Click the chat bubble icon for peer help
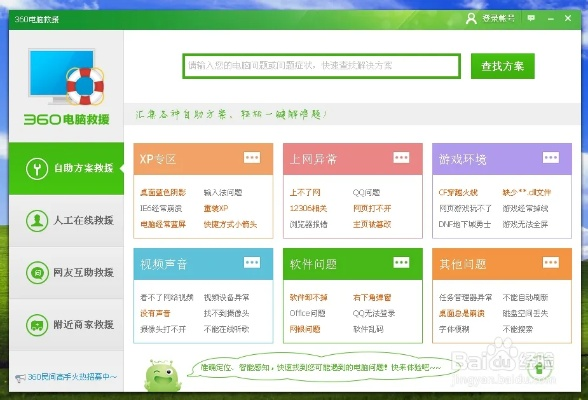Image resolution: width=588 pixels, height=400 pixels. click(37, 273)
